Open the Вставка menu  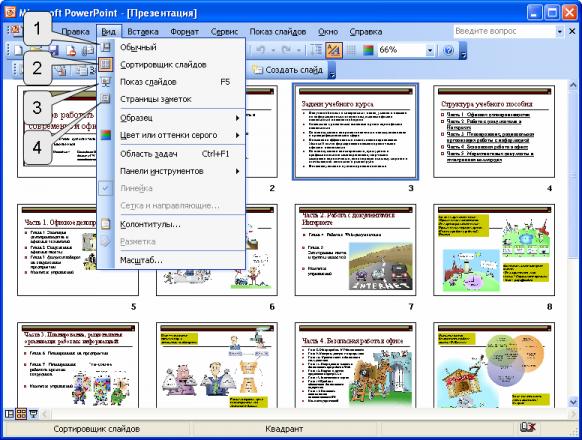coord(143,32)
